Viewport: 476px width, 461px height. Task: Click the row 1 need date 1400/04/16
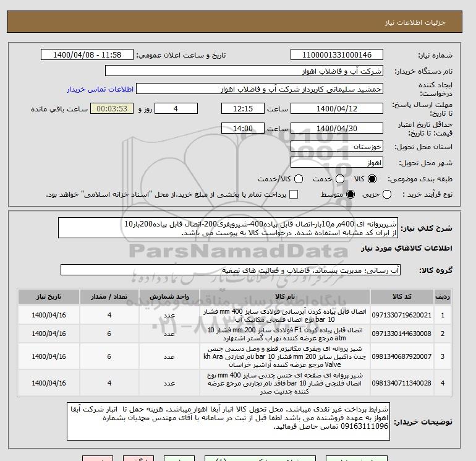pyautogui.click(x=49, y=315)
